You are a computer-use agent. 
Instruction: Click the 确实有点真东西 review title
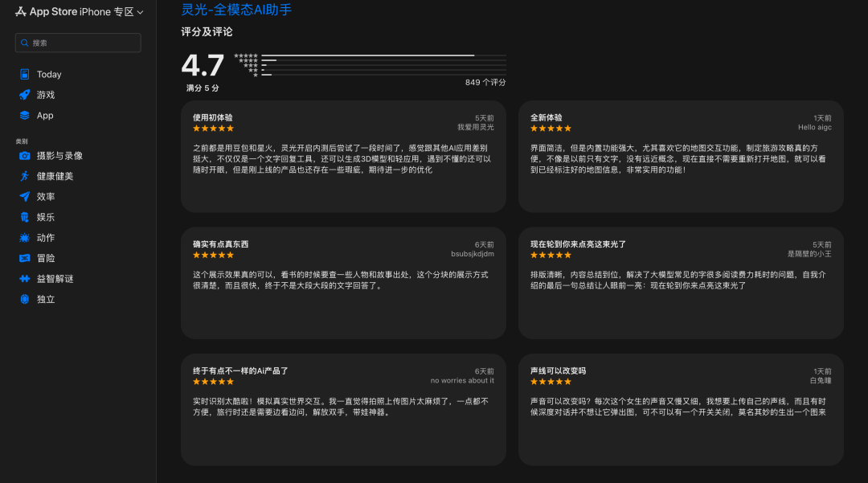tap(221, 244)
